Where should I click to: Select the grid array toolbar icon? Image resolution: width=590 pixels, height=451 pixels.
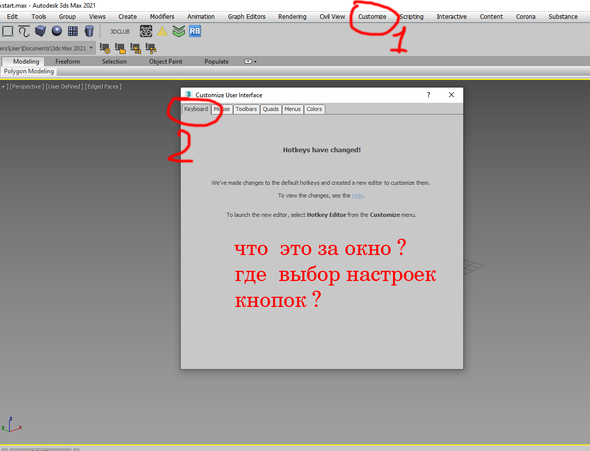[x=73, y=31]
